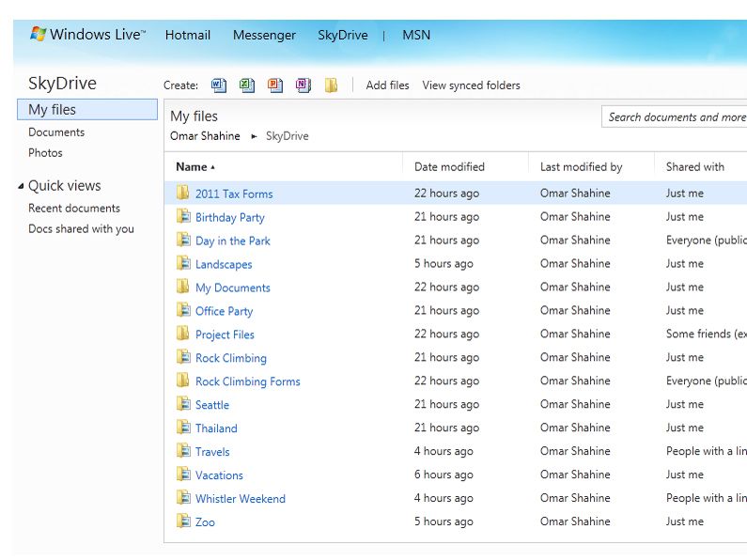Click the SkyDrive heading in sidebar
This screenshot has width=747, height=560.
coord(62,84)
